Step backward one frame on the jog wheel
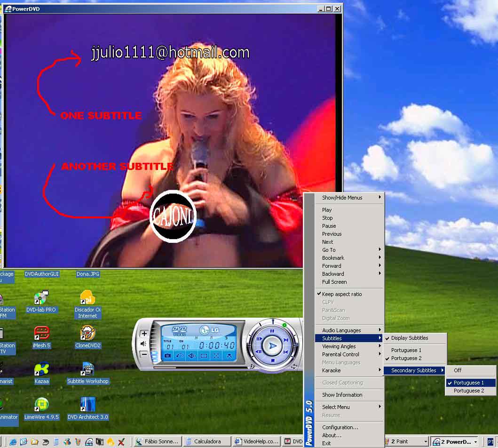Screen dimensions: 498x448 259,352
